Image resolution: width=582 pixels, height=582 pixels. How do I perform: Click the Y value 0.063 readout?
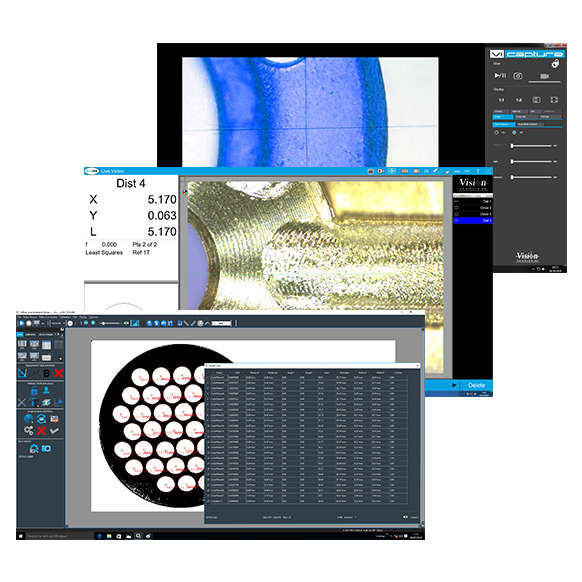(162, 216)
